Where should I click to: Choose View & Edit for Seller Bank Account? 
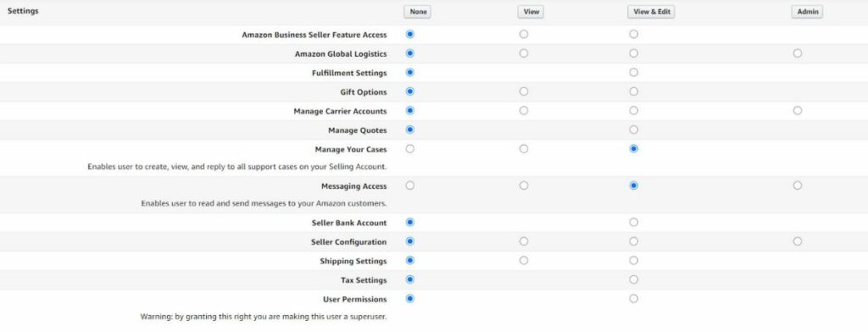click(x=634, y=223)
